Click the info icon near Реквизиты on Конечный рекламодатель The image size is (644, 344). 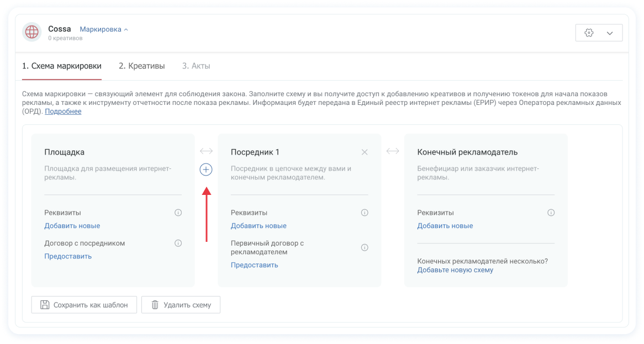pyautogui.click(x=551, y=212)
